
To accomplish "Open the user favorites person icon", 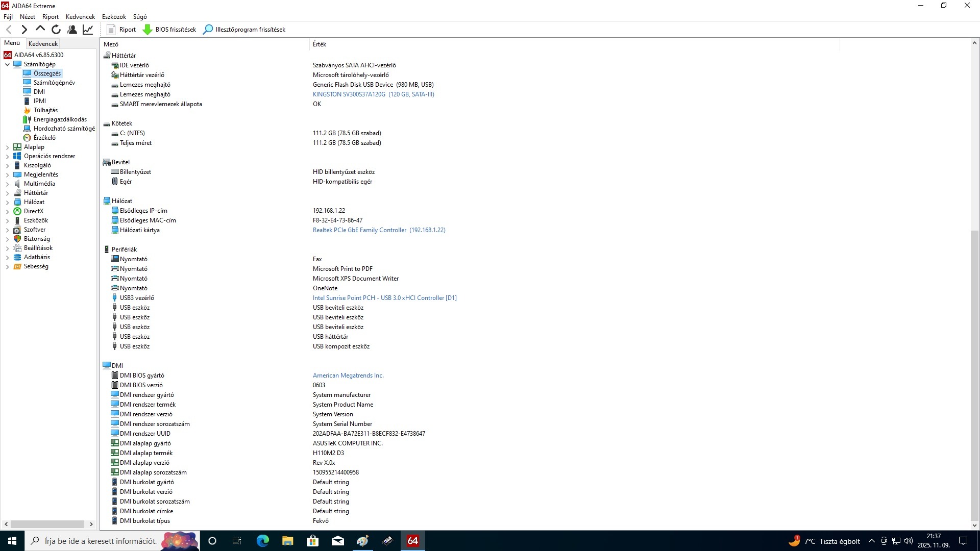I will click(72, 30).
